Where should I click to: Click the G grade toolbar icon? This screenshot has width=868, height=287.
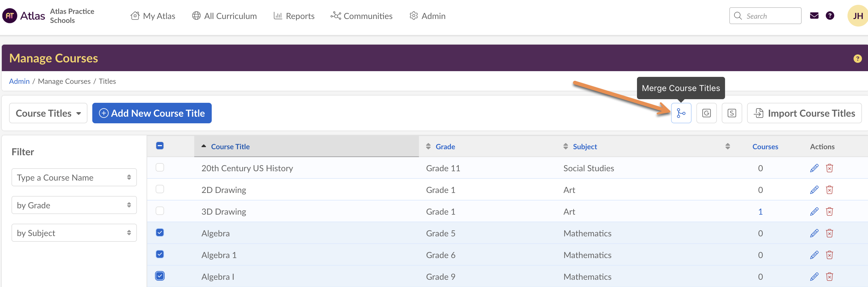[x=706, y=113]
